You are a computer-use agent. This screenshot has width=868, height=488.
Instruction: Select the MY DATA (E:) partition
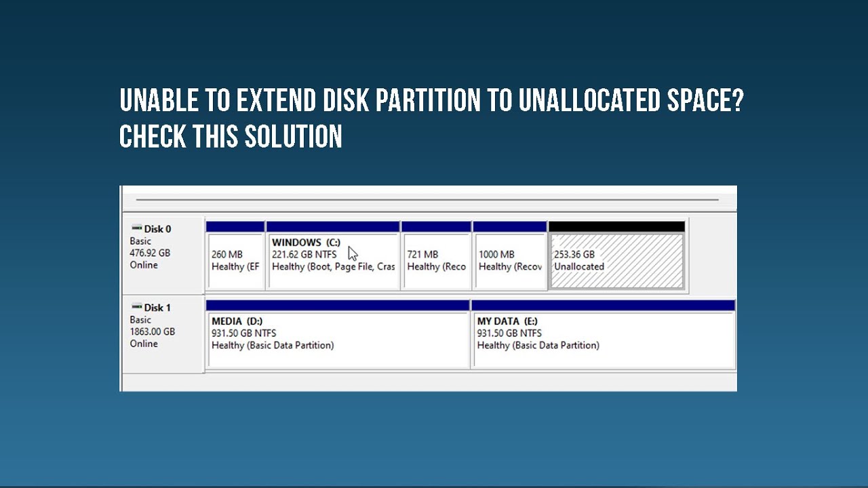click(604, 335)
